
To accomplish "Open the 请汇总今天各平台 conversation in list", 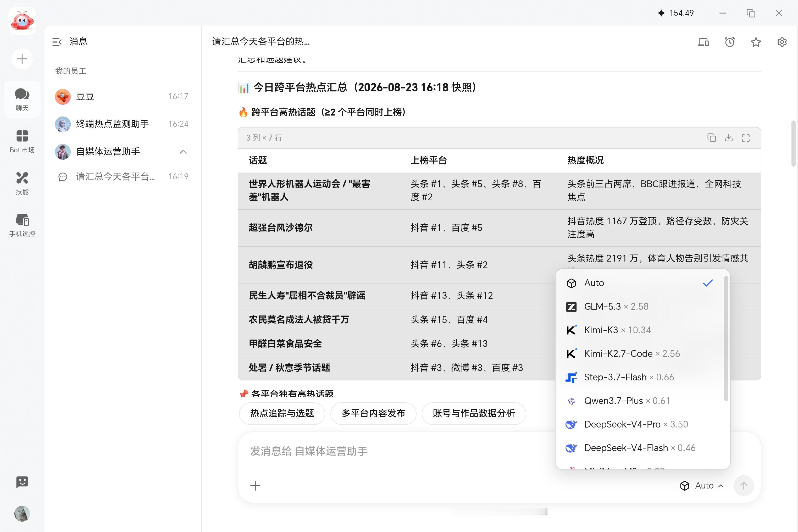I will [123, 176].
